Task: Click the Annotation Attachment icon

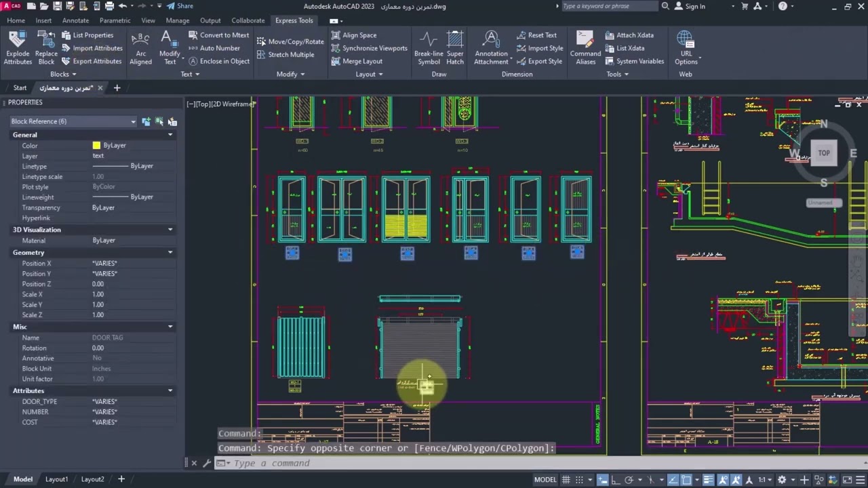Action: 491,47
